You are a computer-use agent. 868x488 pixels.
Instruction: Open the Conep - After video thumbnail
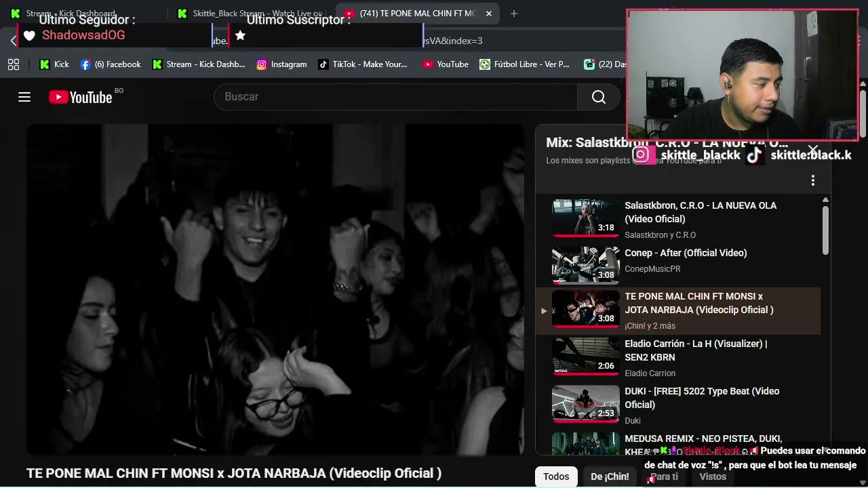[586, 266]
